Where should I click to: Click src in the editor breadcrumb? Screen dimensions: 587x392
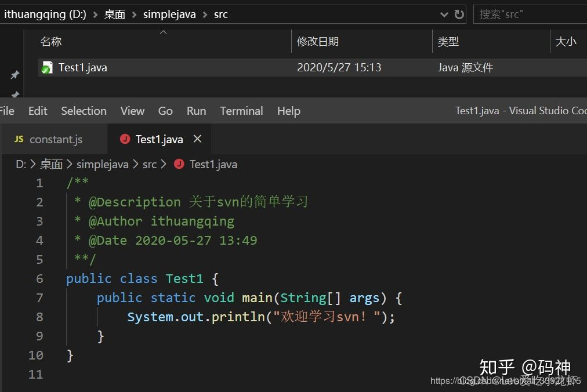pyautogui.click(x=150, y=164)
